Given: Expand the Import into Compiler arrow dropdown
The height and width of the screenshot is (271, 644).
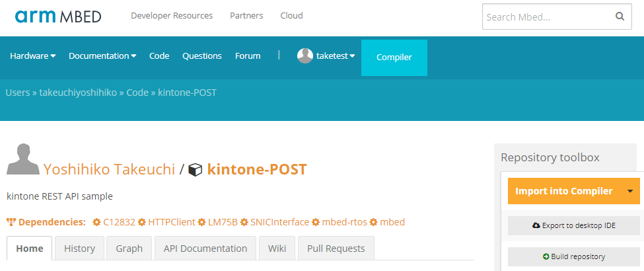Looking at the screenshot, I should [x=630, y=191].
